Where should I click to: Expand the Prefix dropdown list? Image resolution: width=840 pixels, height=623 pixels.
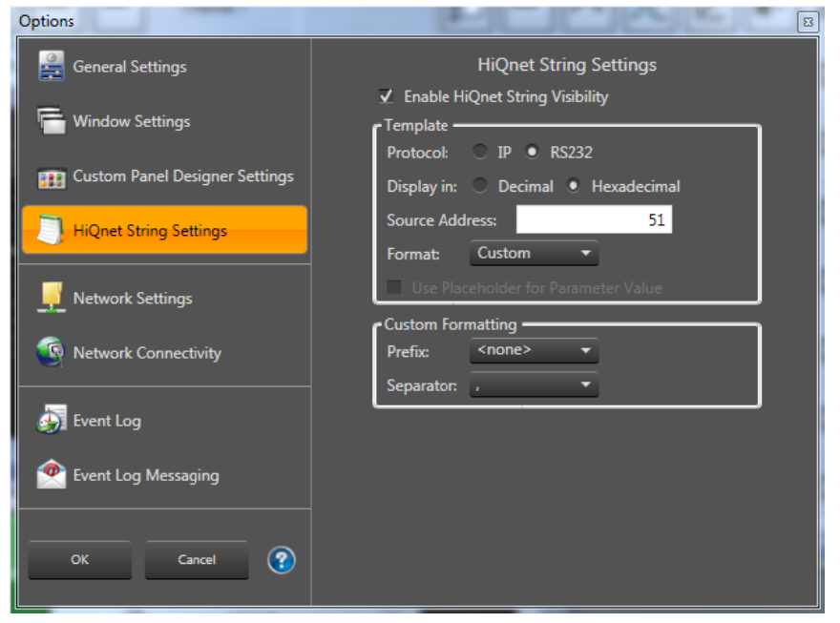tap(534, 351)
